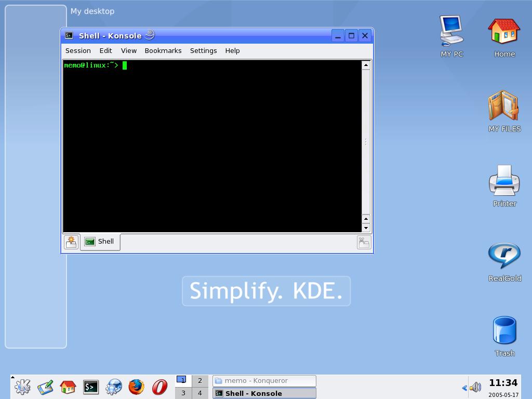Click the Konsole scrollbar top up arrow

366,65
